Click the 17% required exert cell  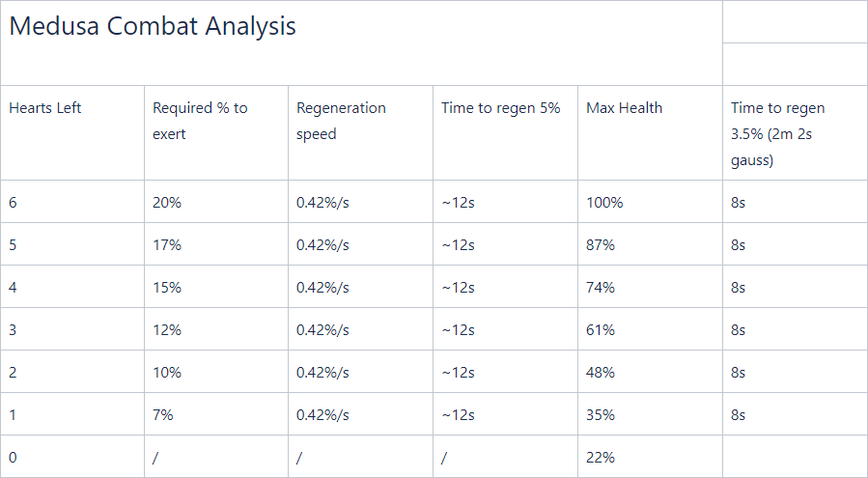click(x=216, y=244)
